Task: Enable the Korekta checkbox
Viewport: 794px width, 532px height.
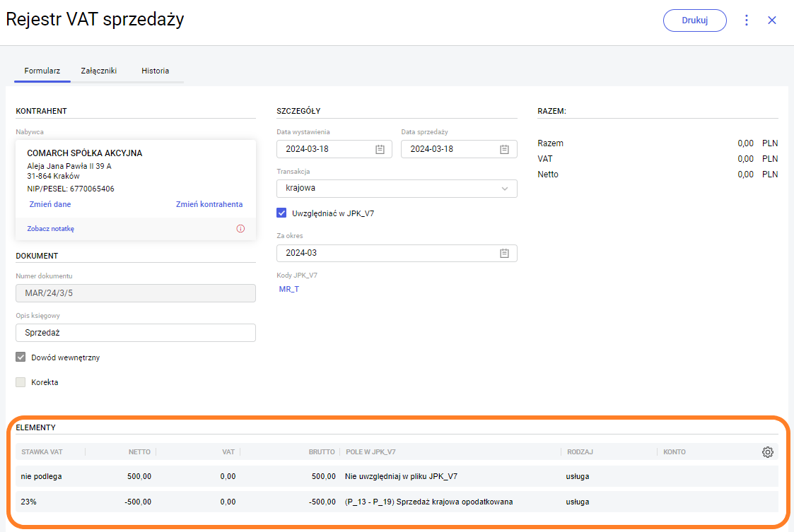Action: 21,382
